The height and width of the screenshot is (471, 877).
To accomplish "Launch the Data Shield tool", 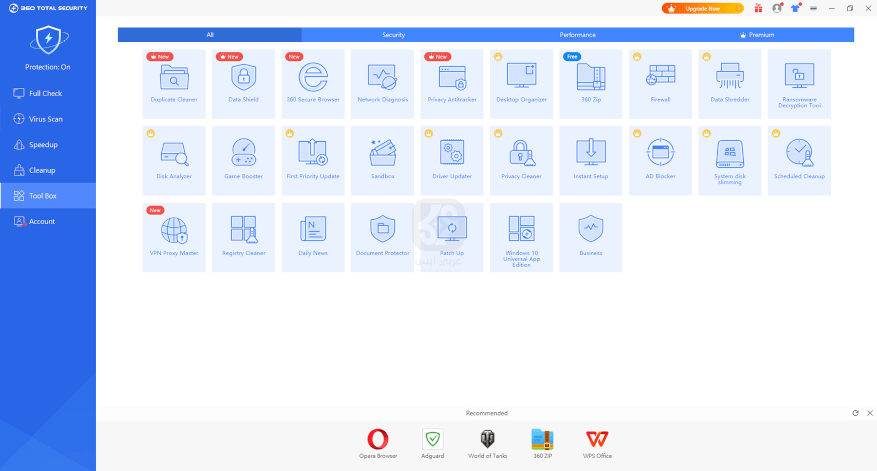I will [243, 84].
